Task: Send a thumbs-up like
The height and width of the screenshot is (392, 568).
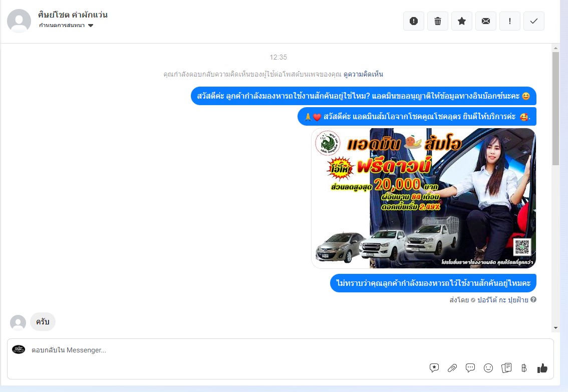Action: 542,368
